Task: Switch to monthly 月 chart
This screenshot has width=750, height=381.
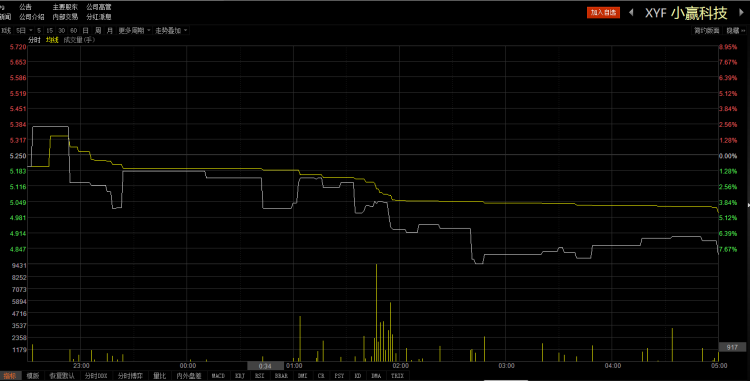Action: tap(110, 31)
